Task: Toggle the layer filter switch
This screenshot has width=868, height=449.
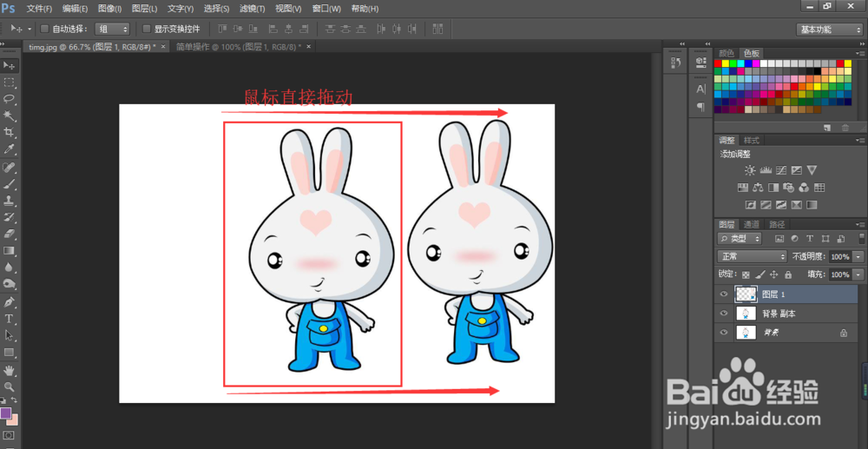Action: tap(863, 239)
